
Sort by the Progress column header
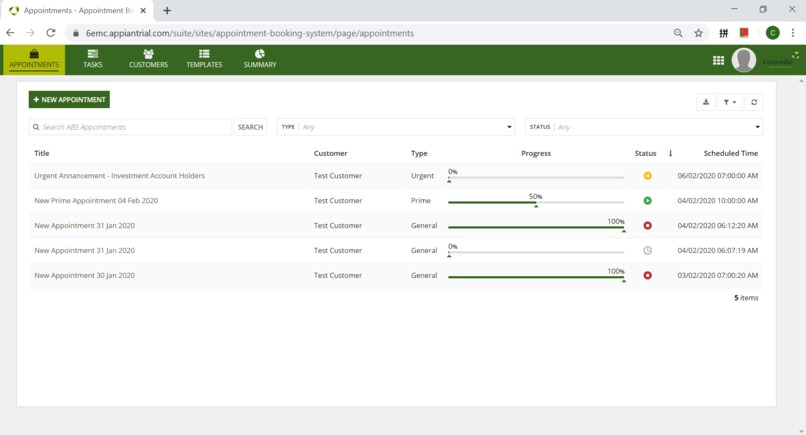[536, 153]
